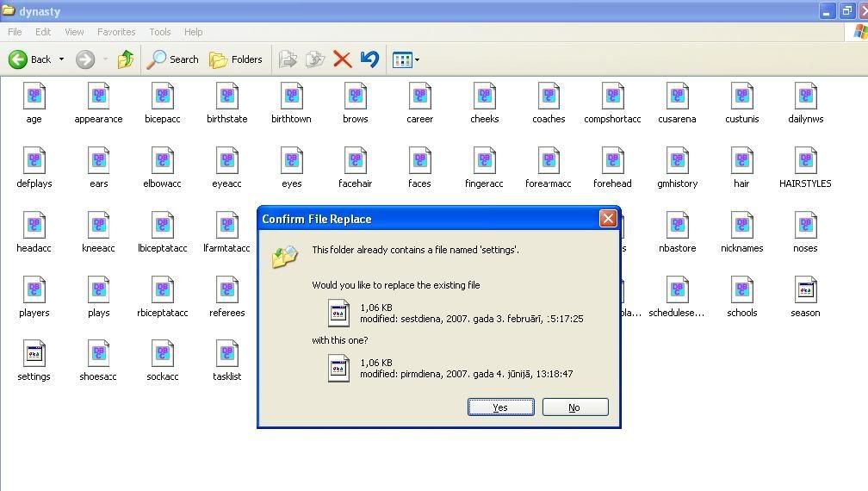Screen dimensions: 868x491
Task: Open the Views dropdown button
Action: pyautogui.click(x=406, y=59)
